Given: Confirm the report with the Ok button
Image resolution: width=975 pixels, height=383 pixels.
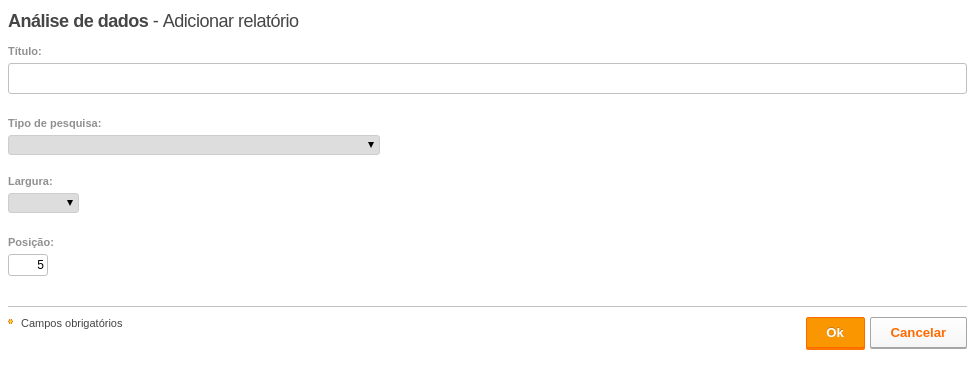Looking at the screenshot, I should click(835, 333).
